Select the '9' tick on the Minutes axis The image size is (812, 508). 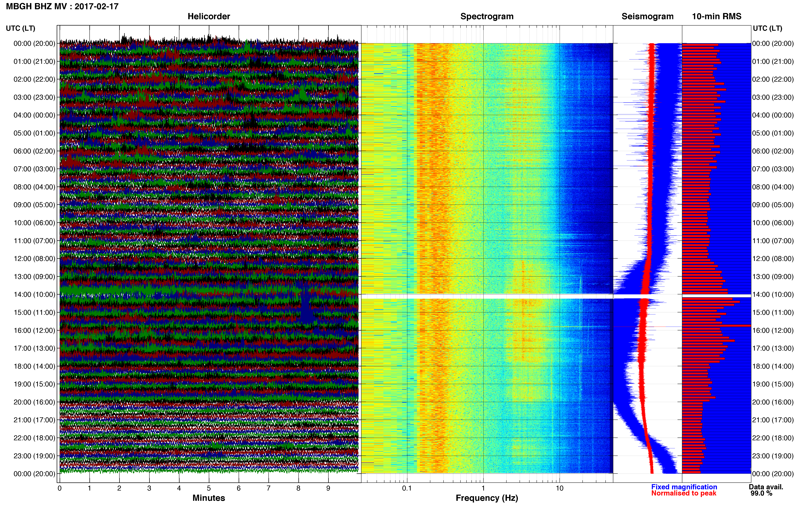coord(328,488)
